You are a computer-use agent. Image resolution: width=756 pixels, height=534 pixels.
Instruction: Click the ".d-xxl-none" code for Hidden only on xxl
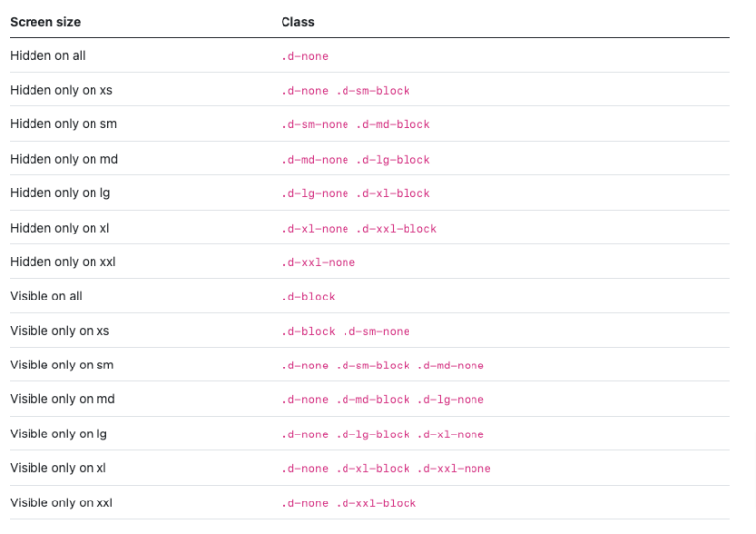318,263
